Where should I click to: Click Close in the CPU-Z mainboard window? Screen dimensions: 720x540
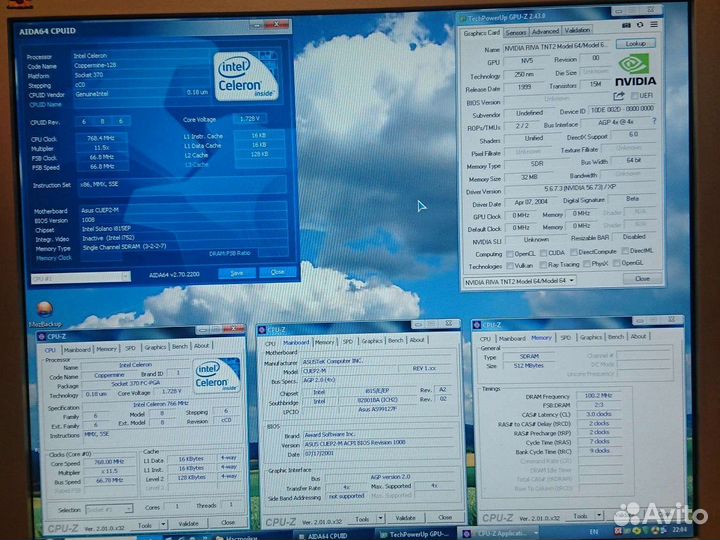coord(444,517)
